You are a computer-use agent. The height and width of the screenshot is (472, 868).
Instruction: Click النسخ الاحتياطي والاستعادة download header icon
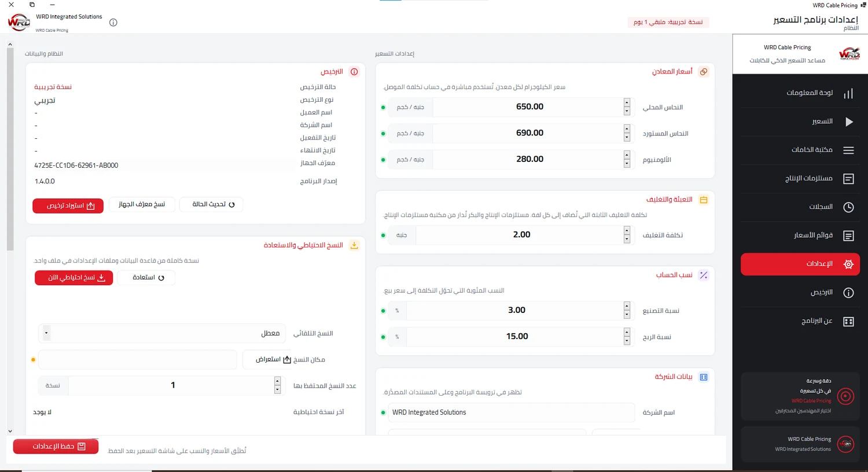tap(354, 245)
